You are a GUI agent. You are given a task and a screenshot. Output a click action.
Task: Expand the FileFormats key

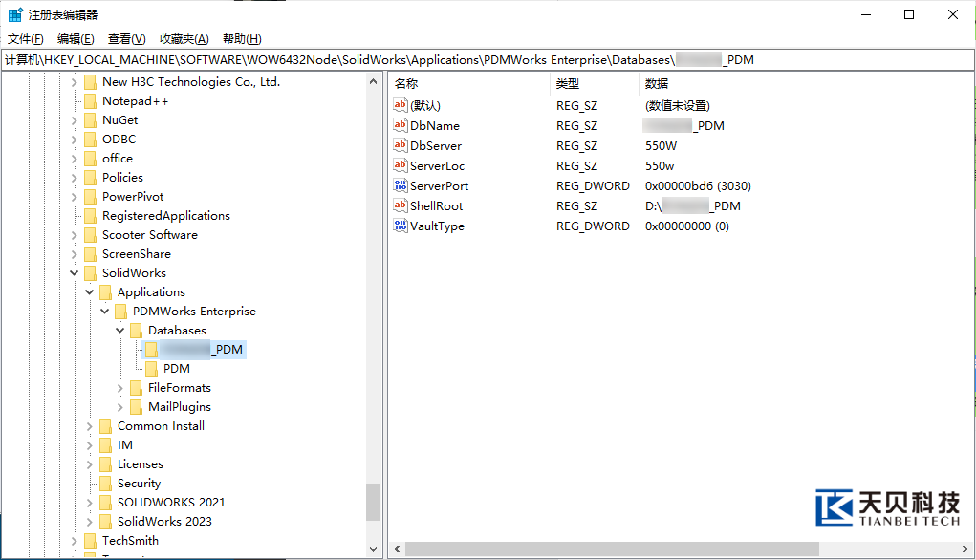coord(120,388)
